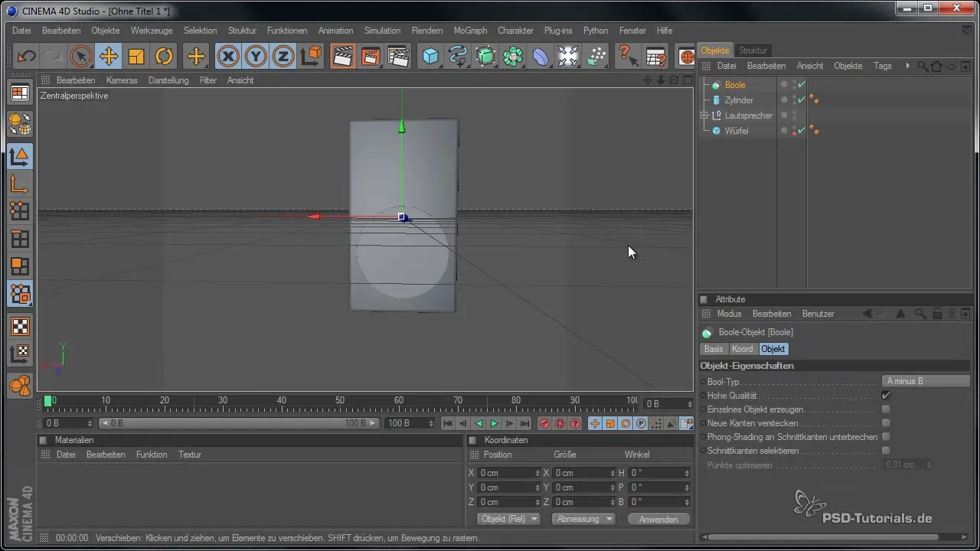The image size is (980, 551).
Task: Toggle the Z axis lock
Action: [283, 57]
